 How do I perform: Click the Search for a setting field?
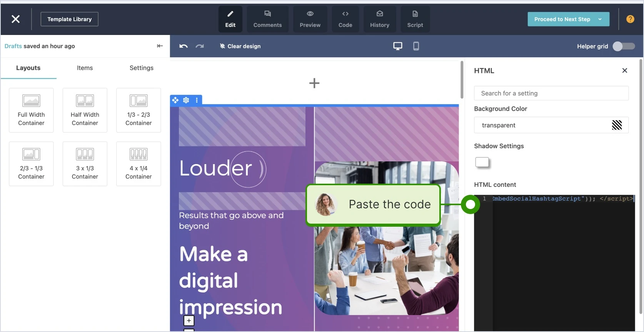pyautogui.click(x=551, y=93)
